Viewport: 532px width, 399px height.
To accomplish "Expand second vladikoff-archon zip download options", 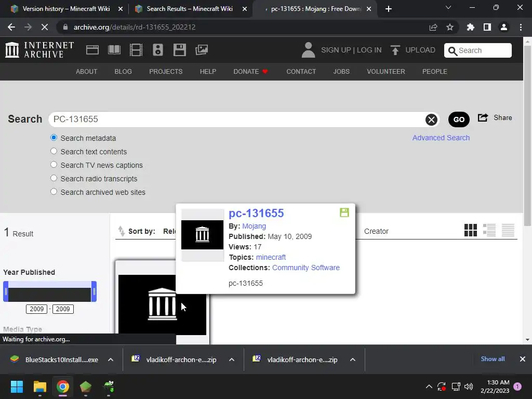I will (353, 360).
